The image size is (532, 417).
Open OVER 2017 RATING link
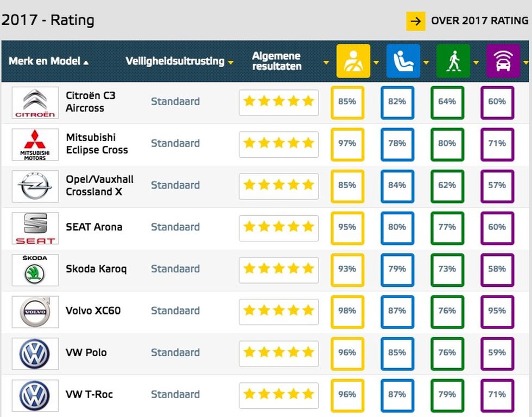479,21
